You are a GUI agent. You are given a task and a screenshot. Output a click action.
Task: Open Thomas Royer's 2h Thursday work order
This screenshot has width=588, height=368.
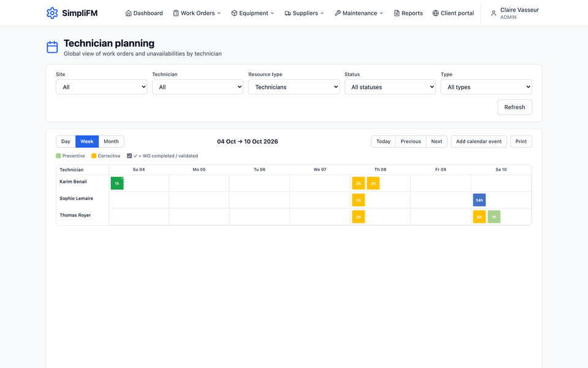[x=358, y=217]
